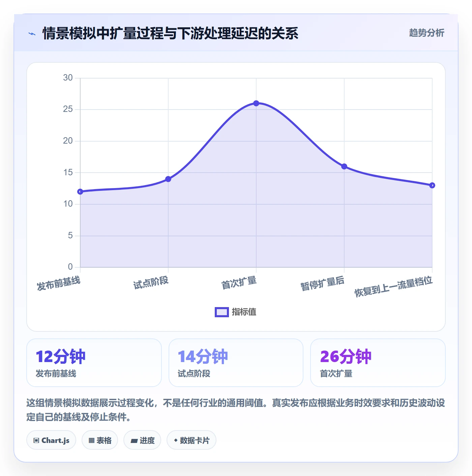The height and width of the screenshot is (476, 472).
Task: Click the y-axis value 15
Action: pyautogui.click(x=68, y=173)
